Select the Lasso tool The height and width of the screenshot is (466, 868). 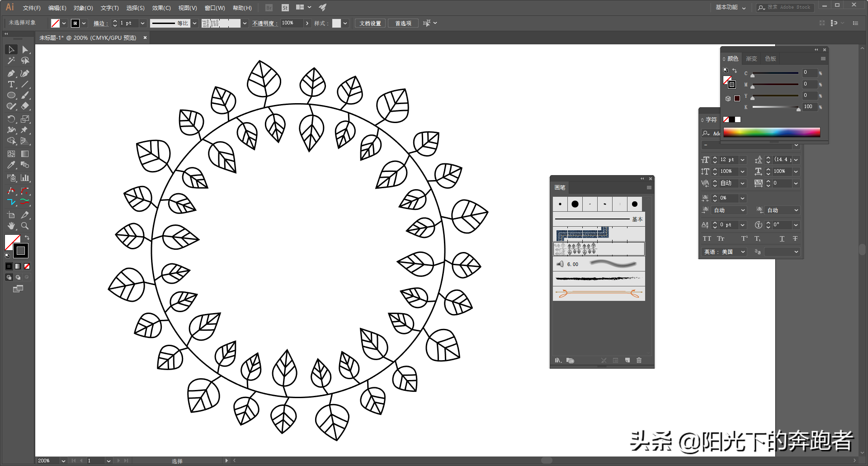(25, 61)
